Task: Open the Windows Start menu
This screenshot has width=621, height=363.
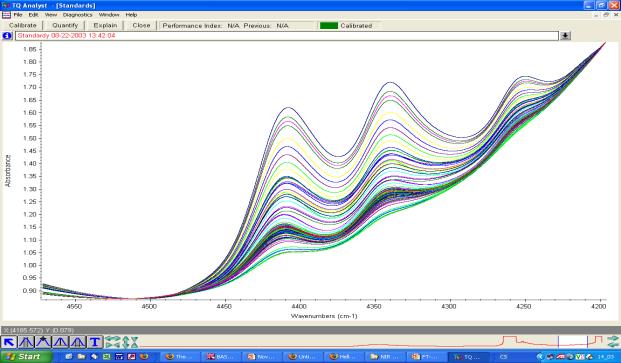Action: [26, 357]
